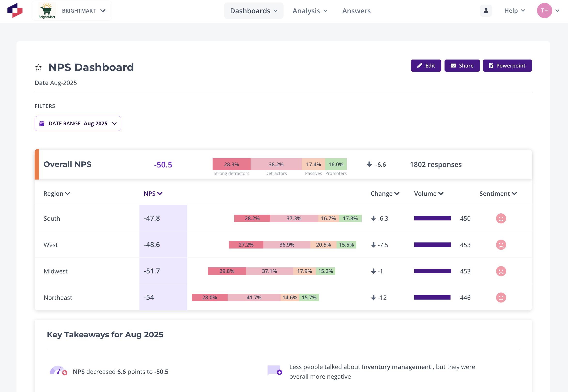This screenshot has height=392, width=568.
Task: Click the Overall NPS score -50.5
Action: point(163,165)
